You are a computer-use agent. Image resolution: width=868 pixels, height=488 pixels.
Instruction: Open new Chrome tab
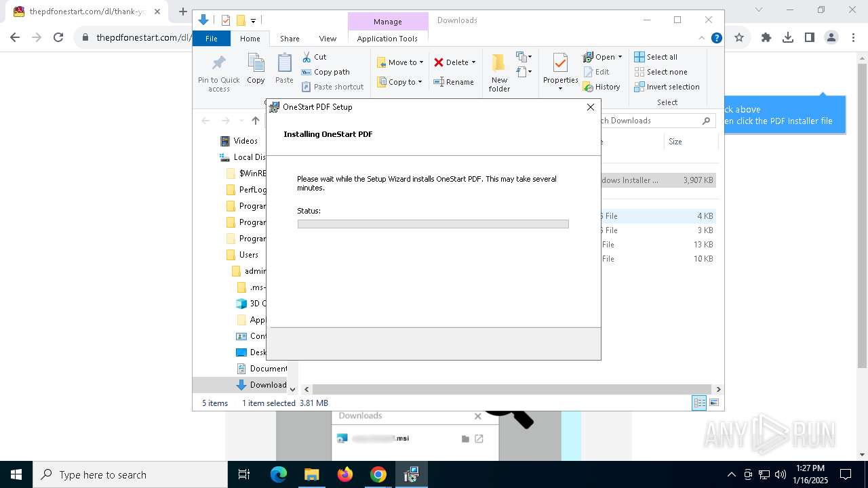(x=182, y=12)
